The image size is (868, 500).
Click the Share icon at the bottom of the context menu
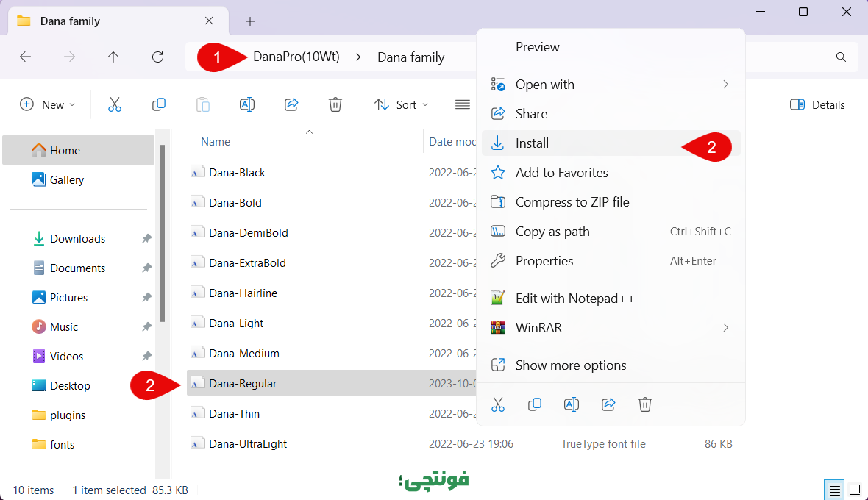point(608,405)
